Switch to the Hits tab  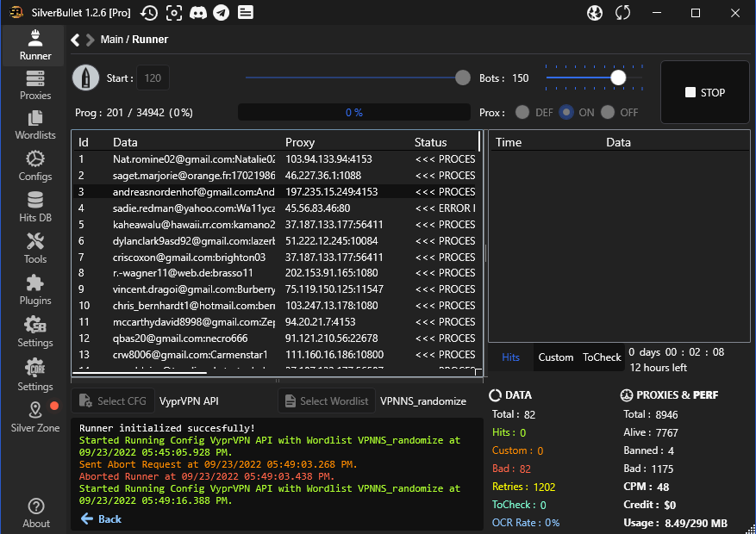coord(510,357)
